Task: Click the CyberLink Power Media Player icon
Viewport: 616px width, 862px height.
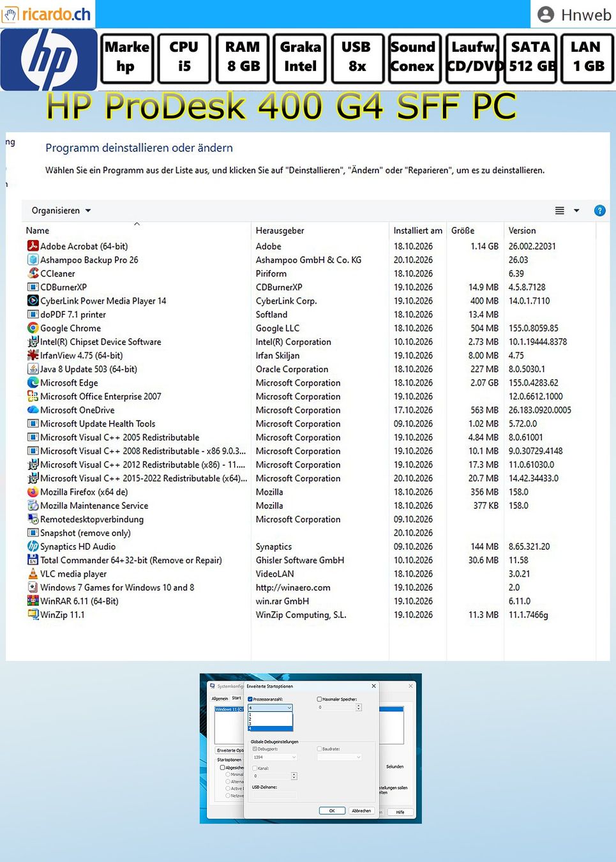Action: [x=33, y=301]
